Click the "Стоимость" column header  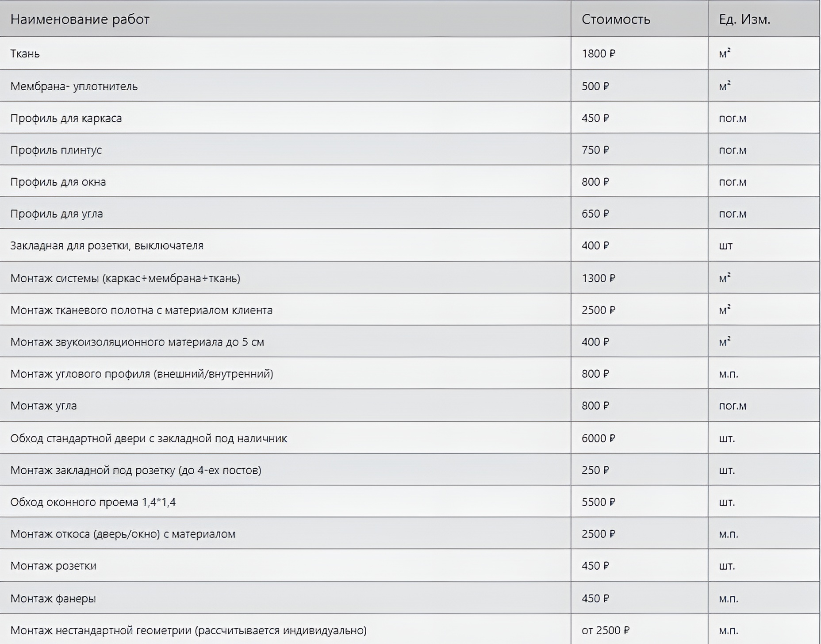pyautogui.click(x=615, y=19)
